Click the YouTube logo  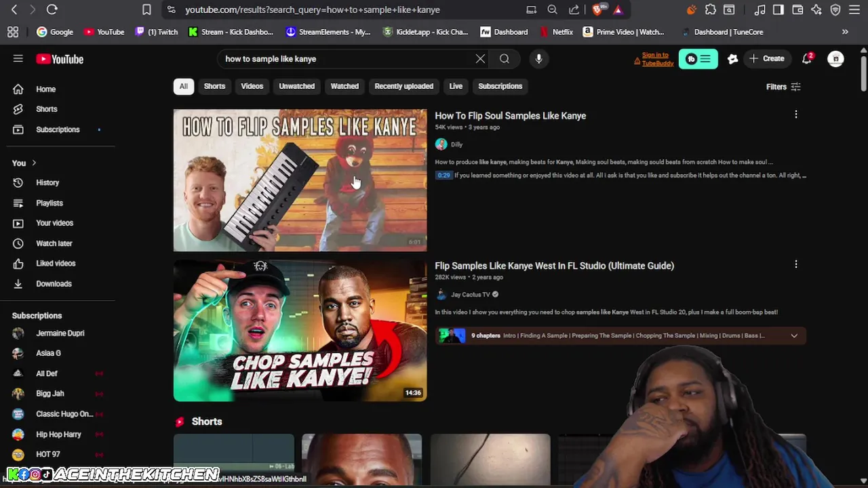click(x=60, y=59)
